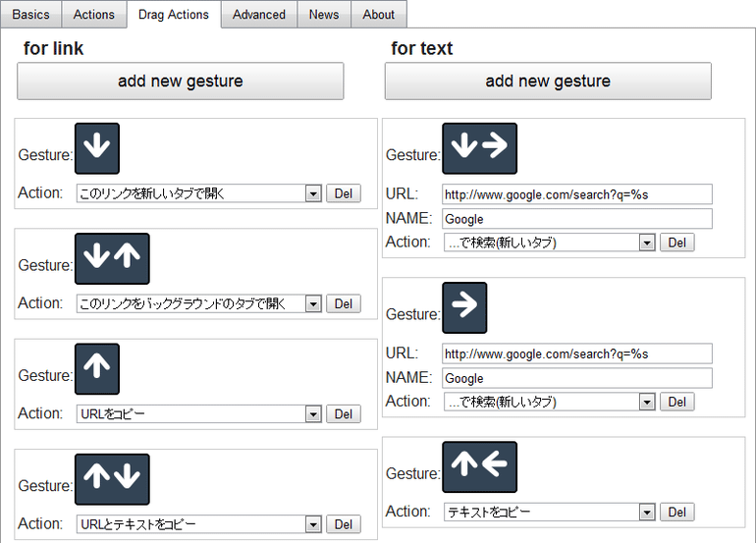Open the Advanced tab
Image resolution: width=756 pixels, height=543 pixels.
pyautogui.click(x=259, y=15)
